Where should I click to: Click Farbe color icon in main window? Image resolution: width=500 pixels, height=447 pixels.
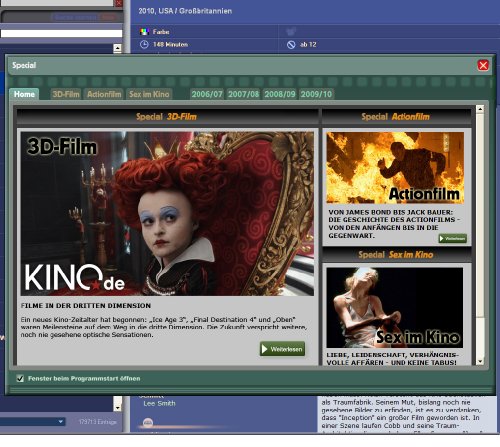click(x=144, y=32)
